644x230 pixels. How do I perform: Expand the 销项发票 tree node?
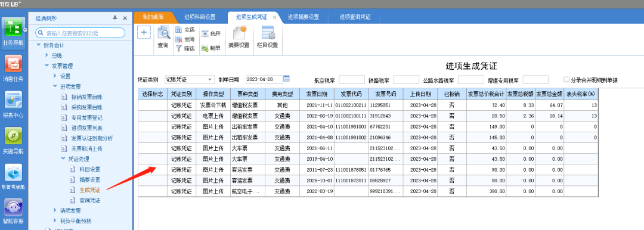pos(55,211)
